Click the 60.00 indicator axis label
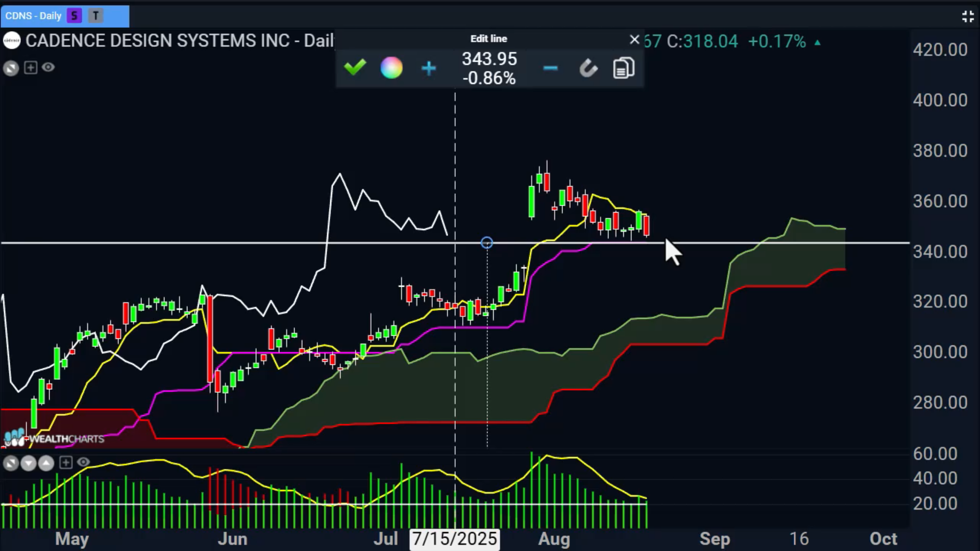Screen dimensions: 980x551 click(935, 454)
